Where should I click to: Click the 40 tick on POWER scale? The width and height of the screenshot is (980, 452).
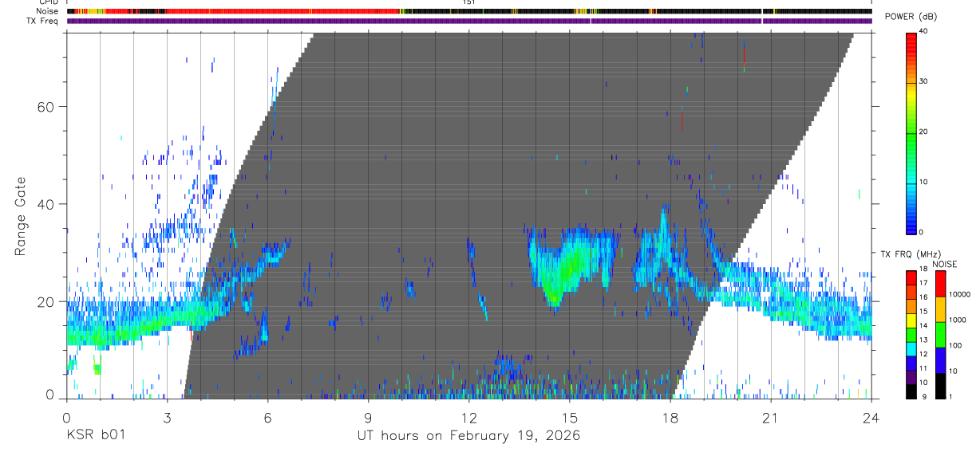(x=924, y=31)
